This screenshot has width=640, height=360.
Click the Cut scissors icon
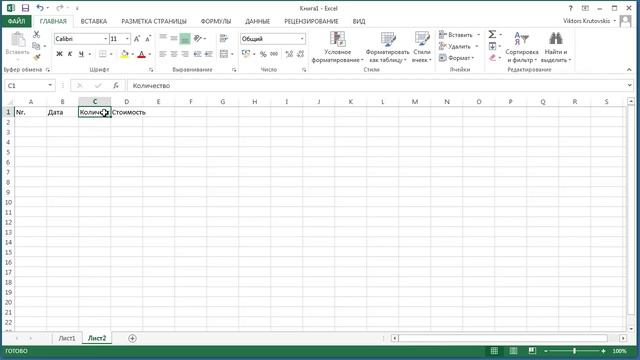click(36, 35)
